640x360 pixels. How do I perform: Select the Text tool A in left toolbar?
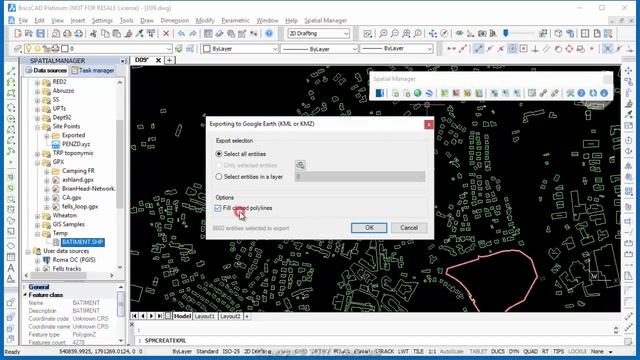click(x=11, y=268)
